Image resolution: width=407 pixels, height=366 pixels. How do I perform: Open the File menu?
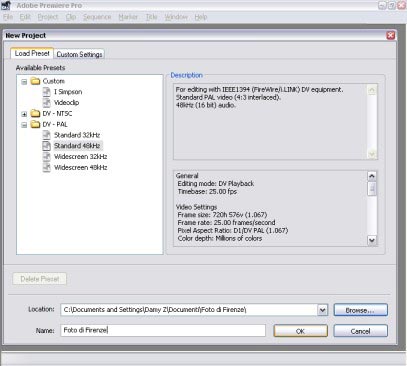(x=8, y=17)
